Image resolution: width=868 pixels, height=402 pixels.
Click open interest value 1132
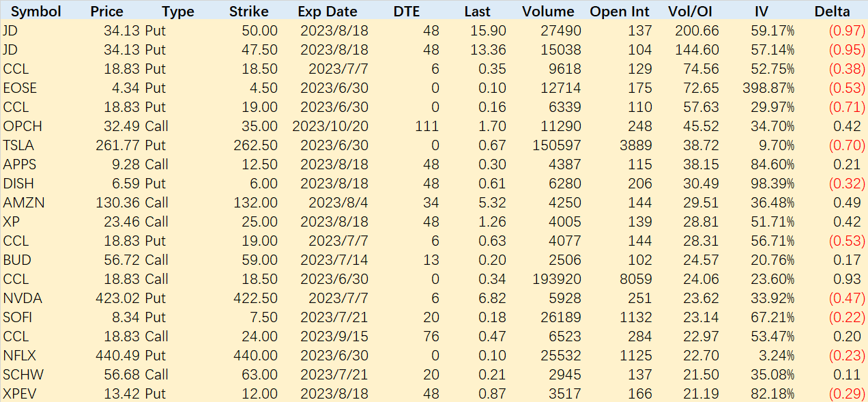coord(636,317)
